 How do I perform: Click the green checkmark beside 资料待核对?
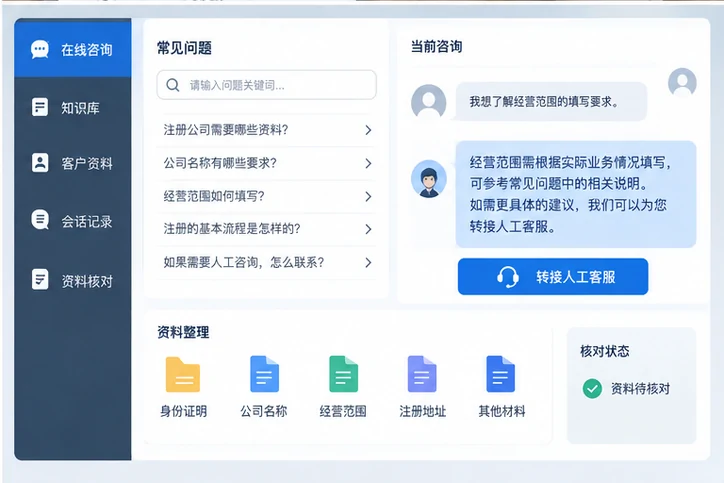pos(592,388)
